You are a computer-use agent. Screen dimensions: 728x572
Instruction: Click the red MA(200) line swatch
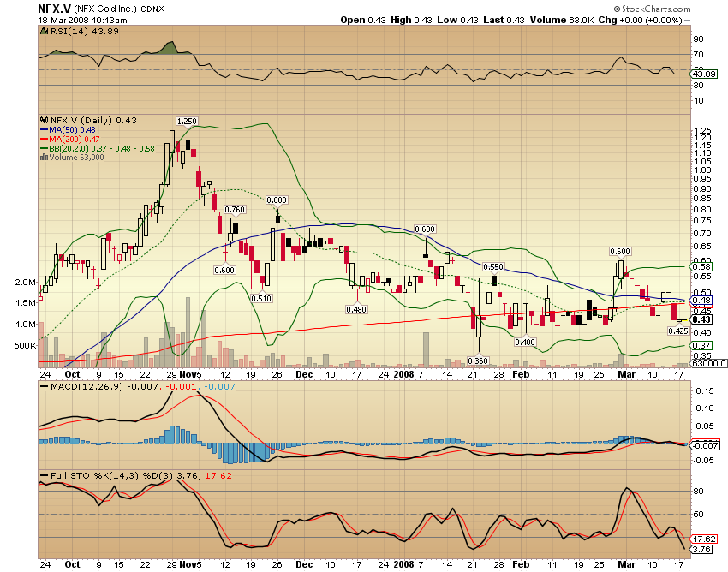coord(43,140)
